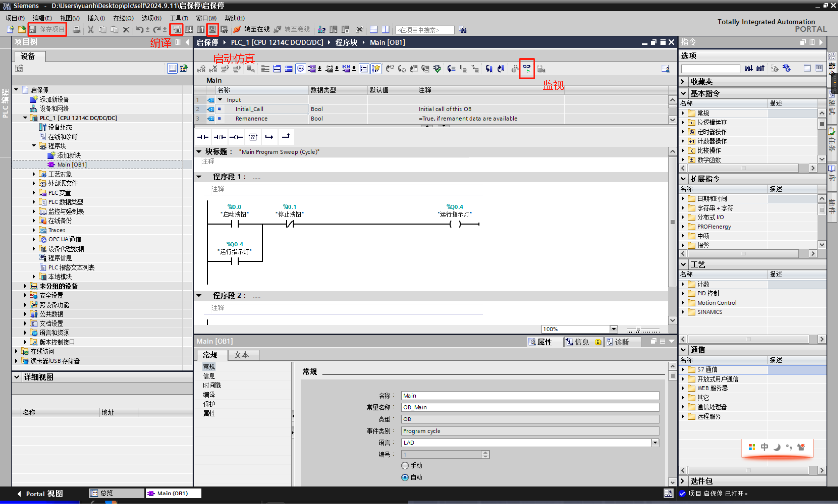Image resolution: width=838 pixels, height=504 pixels.
Task: Expand the 选件包 section
Action: point(683,481)
